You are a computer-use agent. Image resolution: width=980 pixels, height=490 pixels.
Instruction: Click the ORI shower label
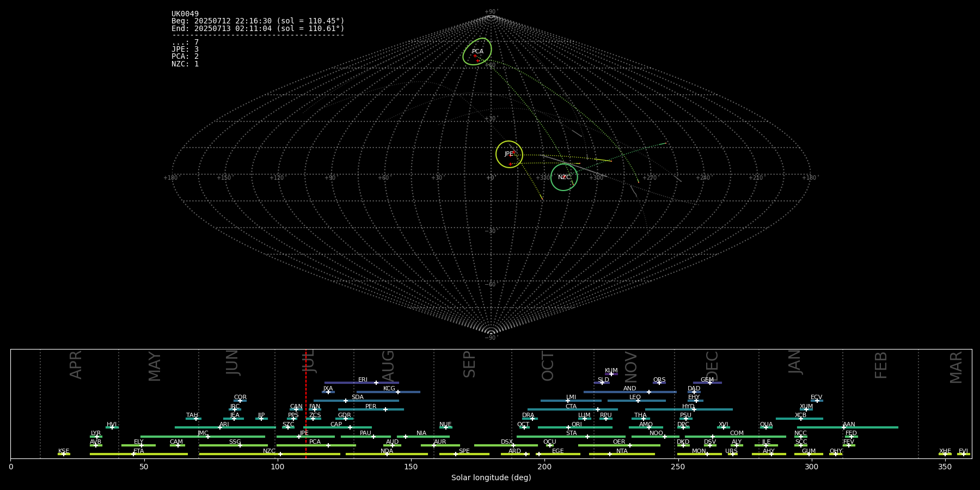point(577,424)
